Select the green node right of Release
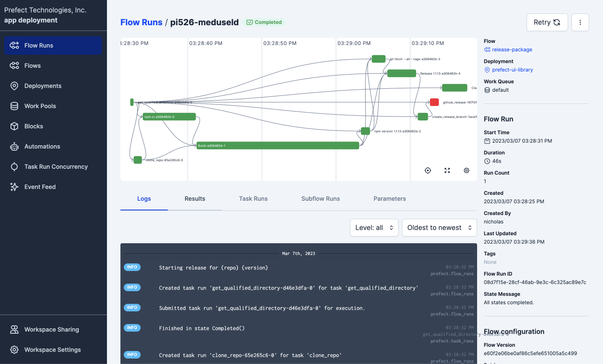Image resolution: width=603 pixels, height=364 pixels. pyautogui.click(x=454, y=88)
